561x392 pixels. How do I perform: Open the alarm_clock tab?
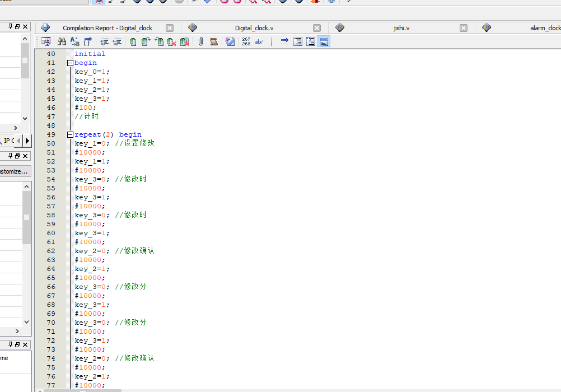point(545,28)
